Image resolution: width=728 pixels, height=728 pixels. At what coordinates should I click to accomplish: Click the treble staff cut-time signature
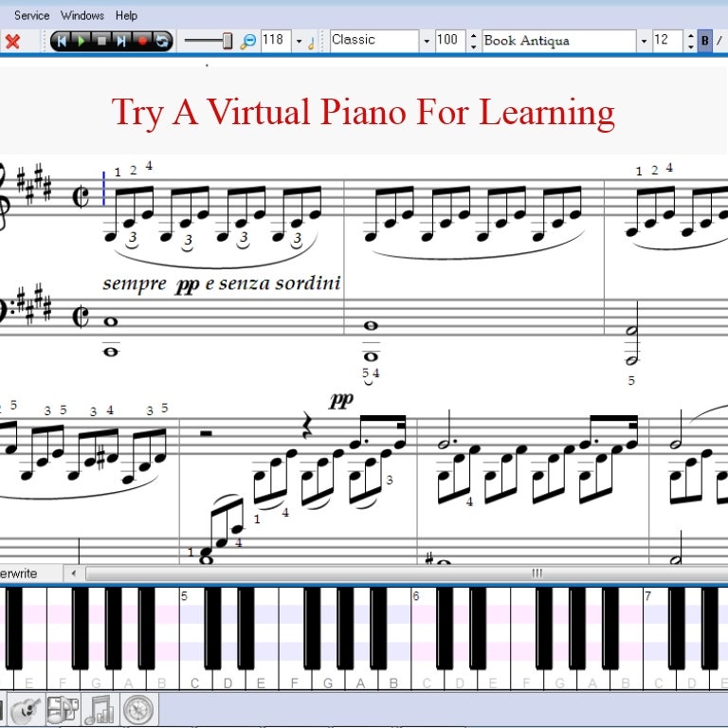[81, 196]
